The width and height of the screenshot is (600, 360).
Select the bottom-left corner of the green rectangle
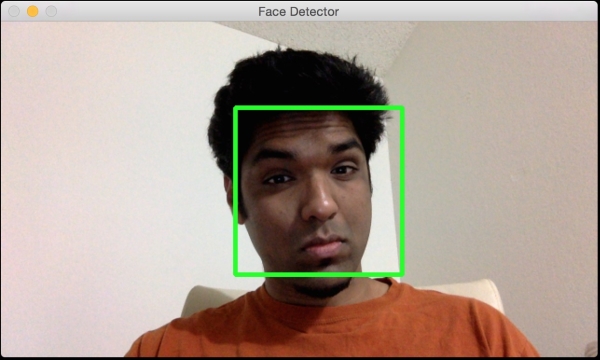tap(236, 274)
